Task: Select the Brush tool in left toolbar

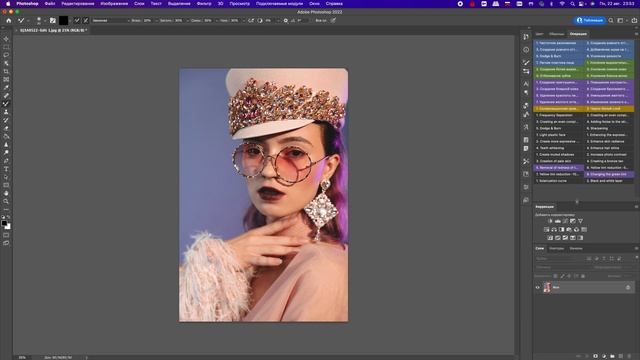Action: [x=6, y=104]
